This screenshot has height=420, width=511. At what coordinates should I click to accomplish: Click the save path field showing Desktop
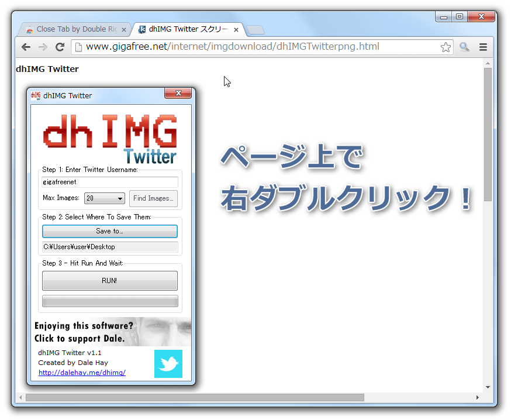tap(110, 247)
